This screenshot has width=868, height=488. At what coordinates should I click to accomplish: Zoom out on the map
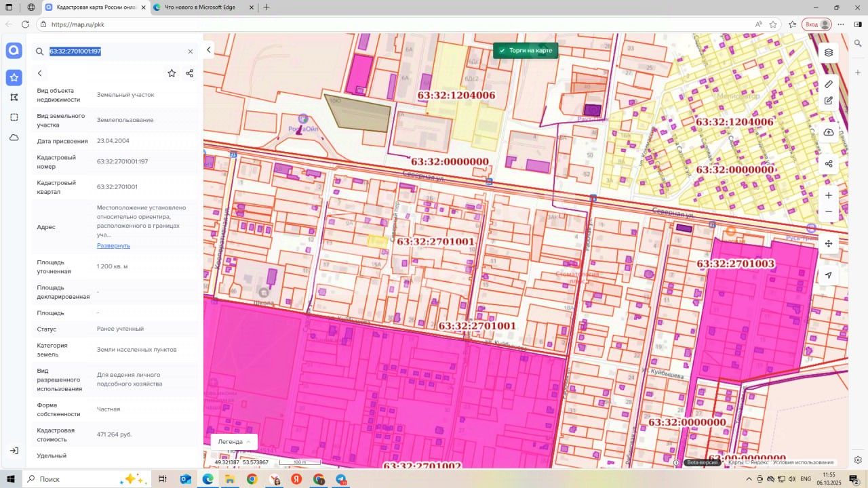point(828,211)
